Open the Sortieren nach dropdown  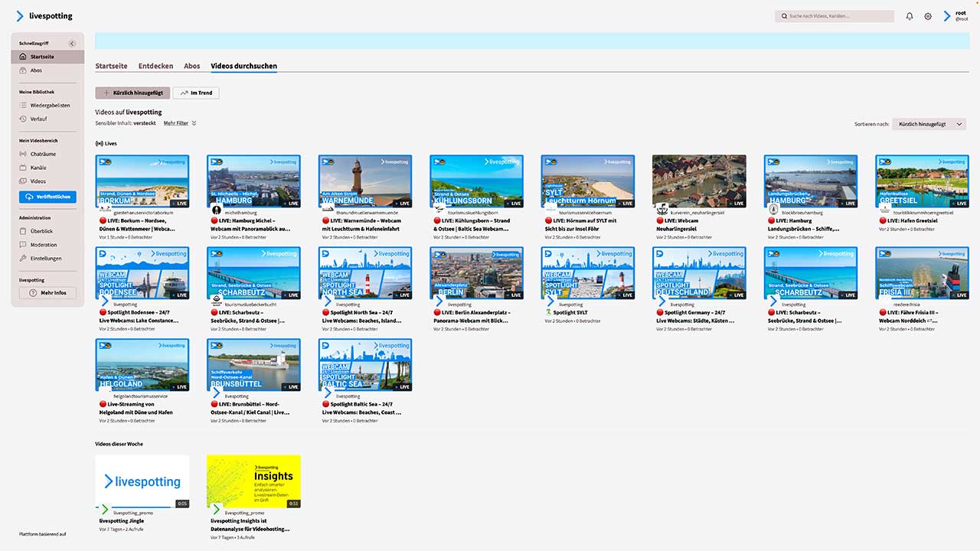(x=929, y=124)
